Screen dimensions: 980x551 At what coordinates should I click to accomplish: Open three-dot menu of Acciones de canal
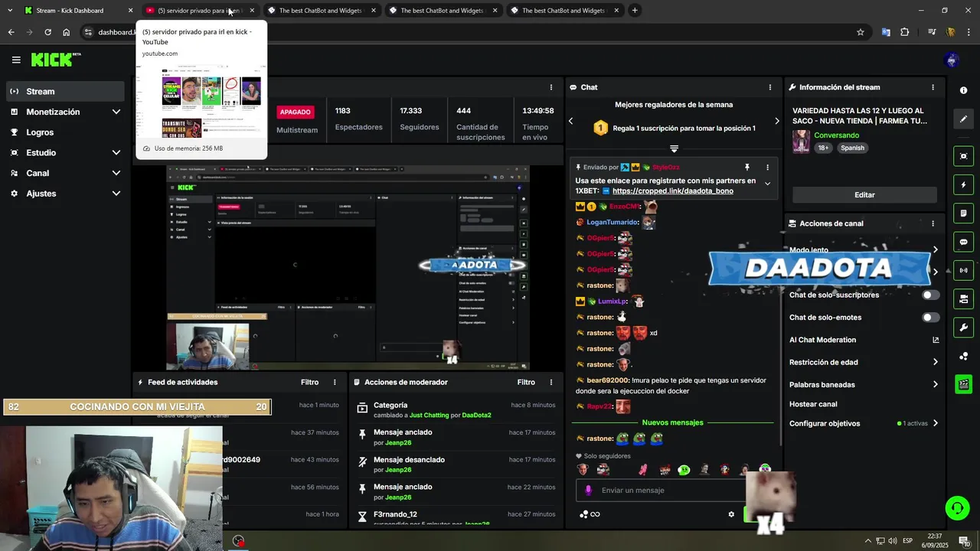[x=933, y=223]
